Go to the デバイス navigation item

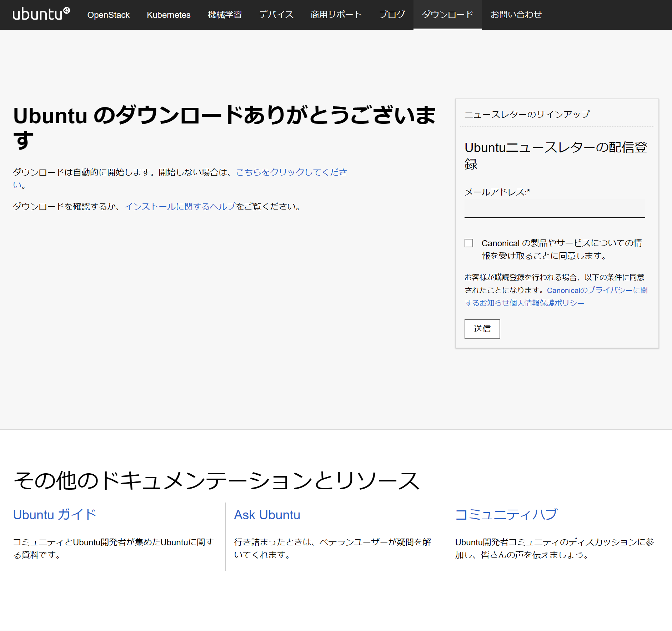click(x=276, y=15)
